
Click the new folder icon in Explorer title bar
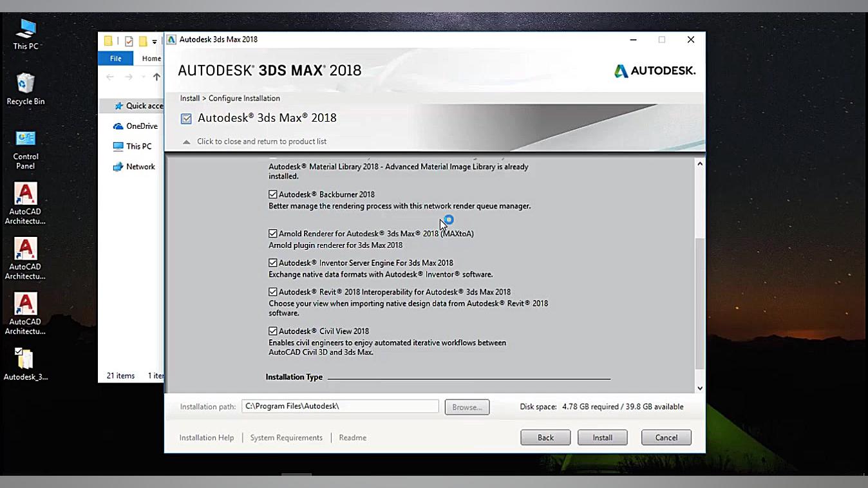pyautogui.click(x=143, y=41)
